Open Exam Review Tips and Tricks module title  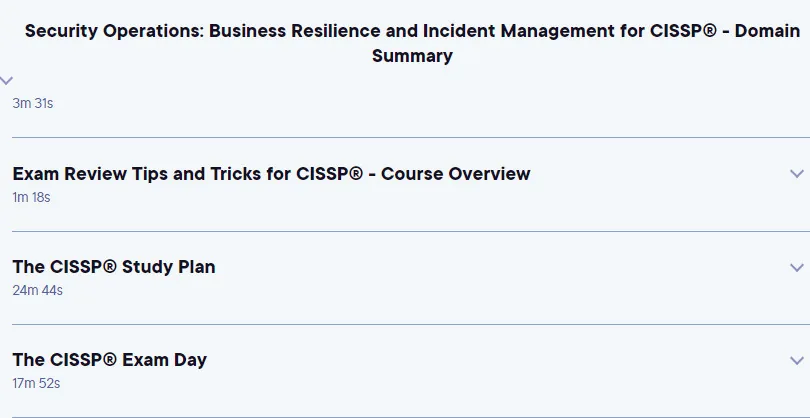point(271,174)
